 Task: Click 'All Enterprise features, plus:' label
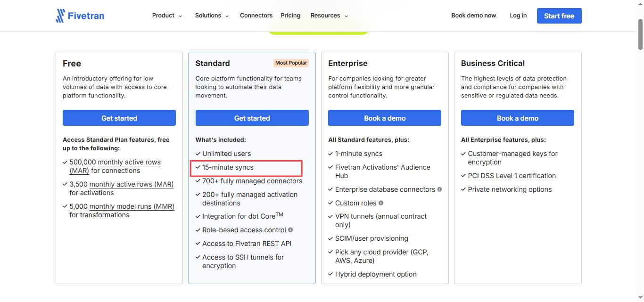(x=503, y=140)
